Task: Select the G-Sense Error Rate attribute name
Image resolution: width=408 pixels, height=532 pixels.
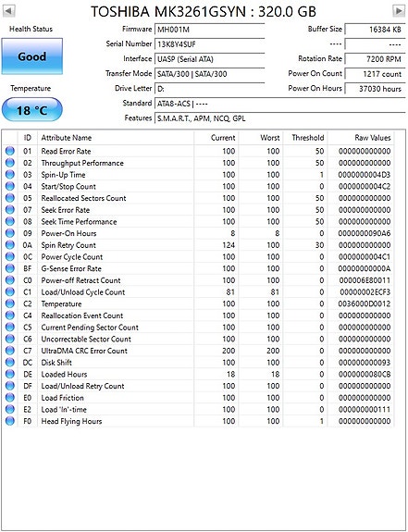Action: point(71,268)
